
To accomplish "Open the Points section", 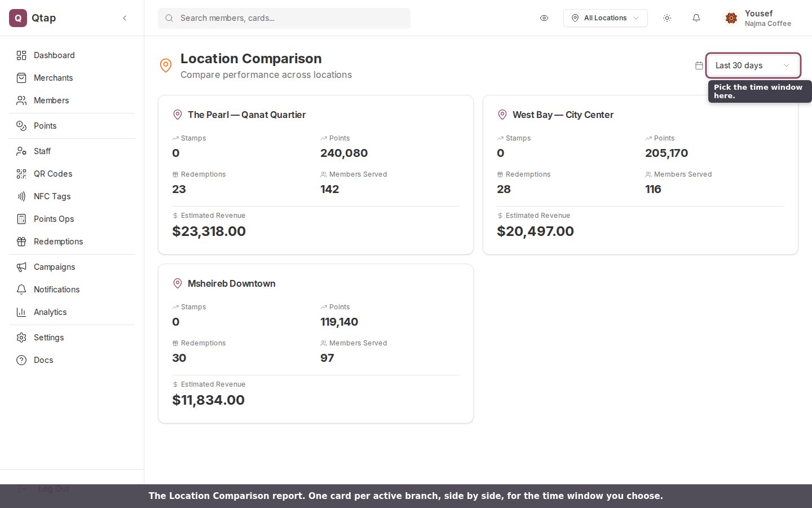I will 72,126.
